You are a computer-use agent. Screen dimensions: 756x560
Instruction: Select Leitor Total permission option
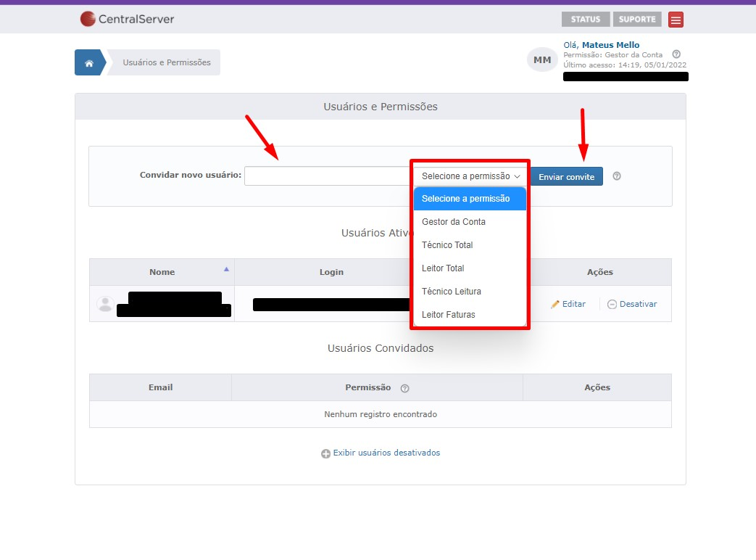[443, 268]
